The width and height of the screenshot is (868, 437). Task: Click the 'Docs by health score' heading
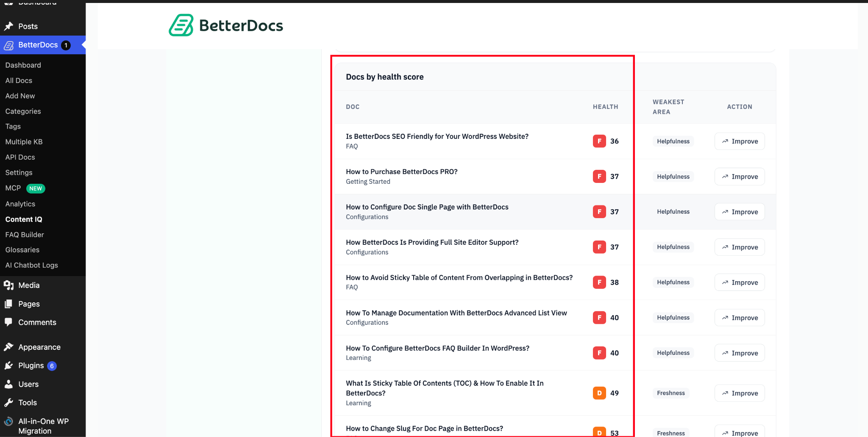pos(385,77)
